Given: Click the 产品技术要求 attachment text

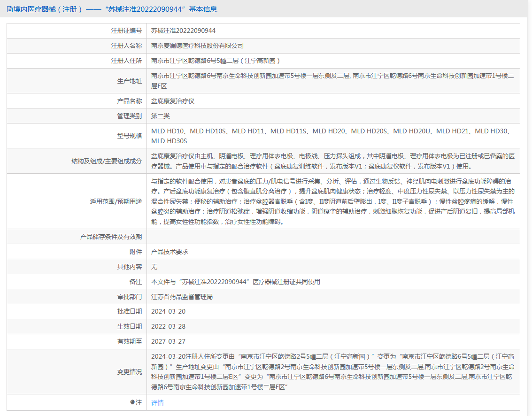Looking at the screenshot, I should point(170,252).
